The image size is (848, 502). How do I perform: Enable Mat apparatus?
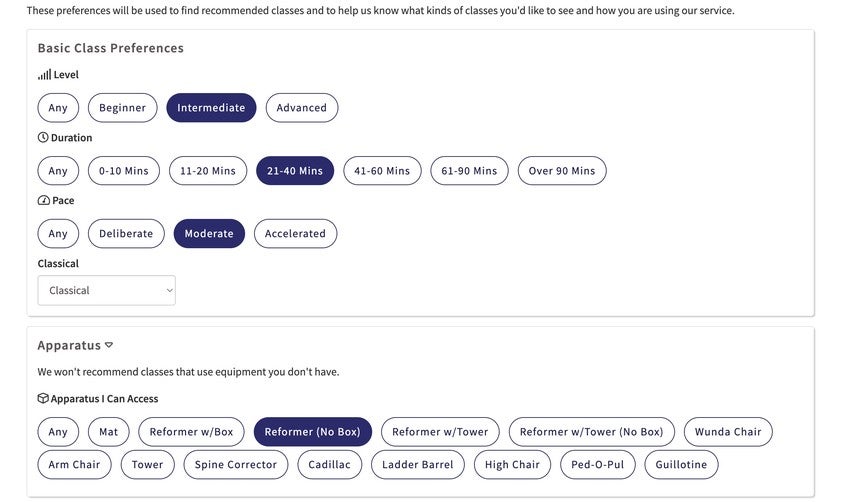point(108,432)
